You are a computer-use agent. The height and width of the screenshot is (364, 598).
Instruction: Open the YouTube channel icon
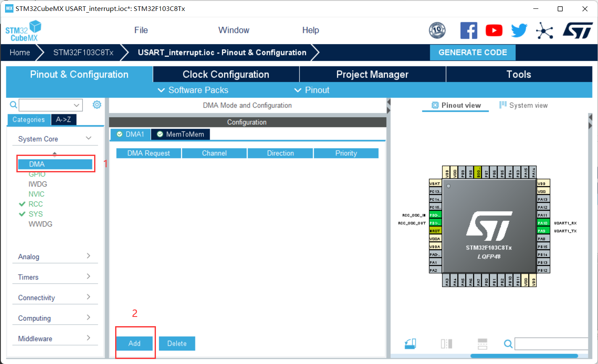tap(494, 30)
